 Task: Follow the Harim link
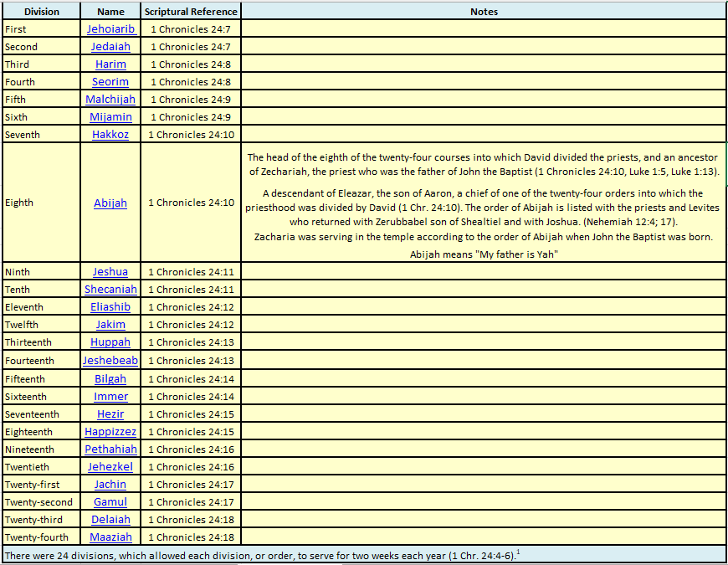tap(110, 64)
